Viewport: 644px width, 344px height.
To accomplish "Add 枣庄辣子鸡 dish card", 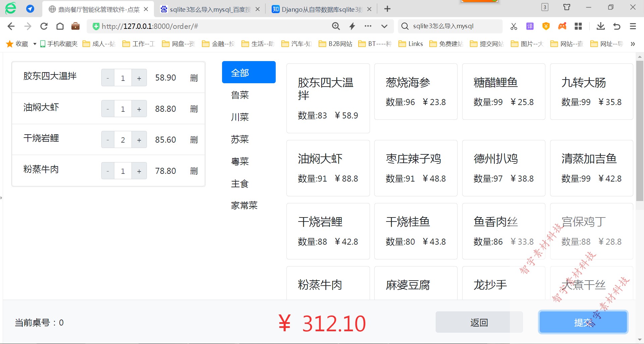I will 416,168.
